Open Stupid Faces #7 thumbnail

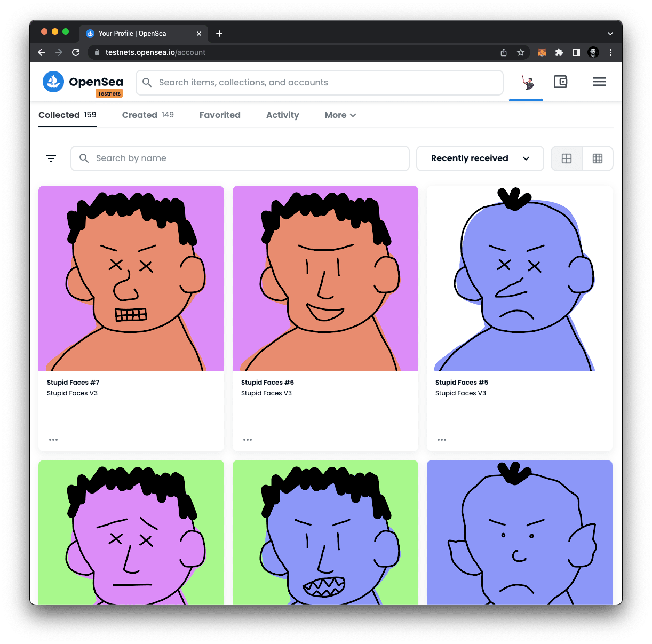pyautogui.click(x=131, y=279)
